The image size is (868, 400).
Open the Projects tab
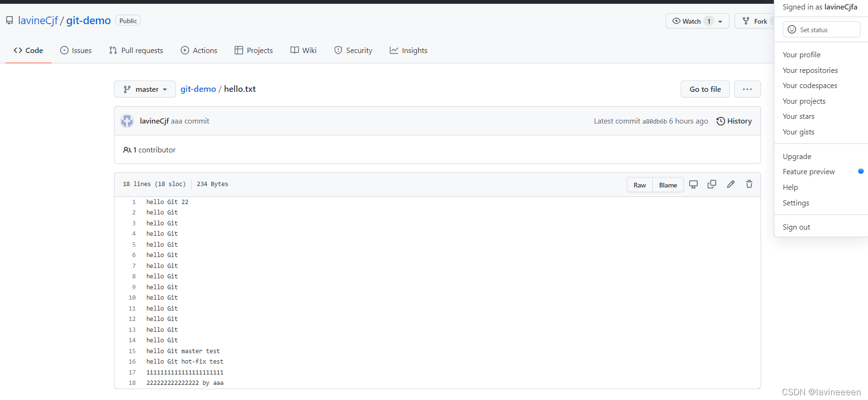click(254, 50)
